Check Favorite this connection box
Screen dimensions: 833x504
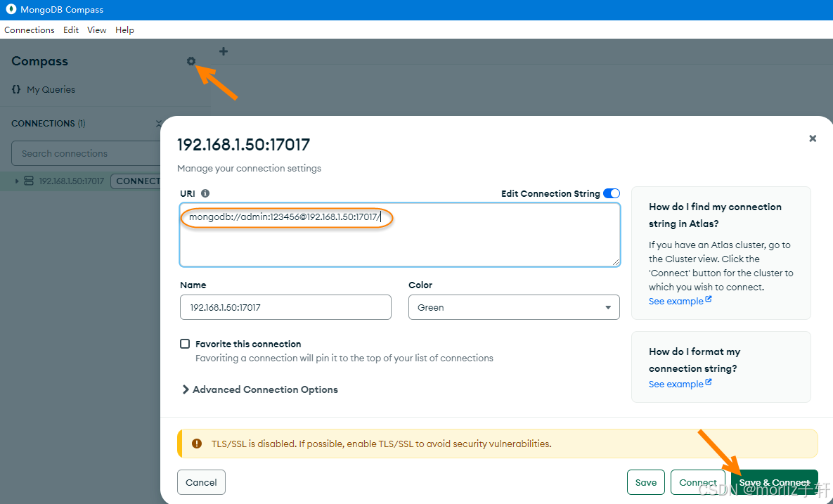pyautogui.click(x=185, y=344)
